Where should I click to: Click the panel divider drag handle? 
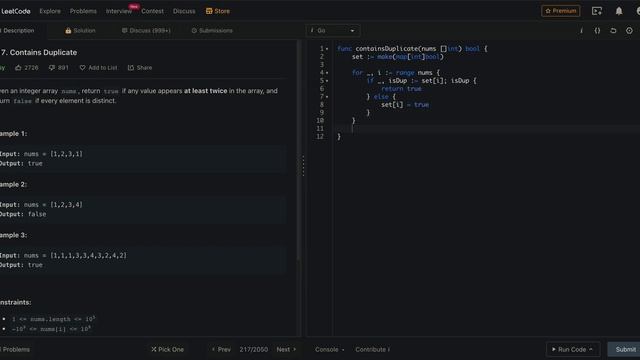coord(303,166)
